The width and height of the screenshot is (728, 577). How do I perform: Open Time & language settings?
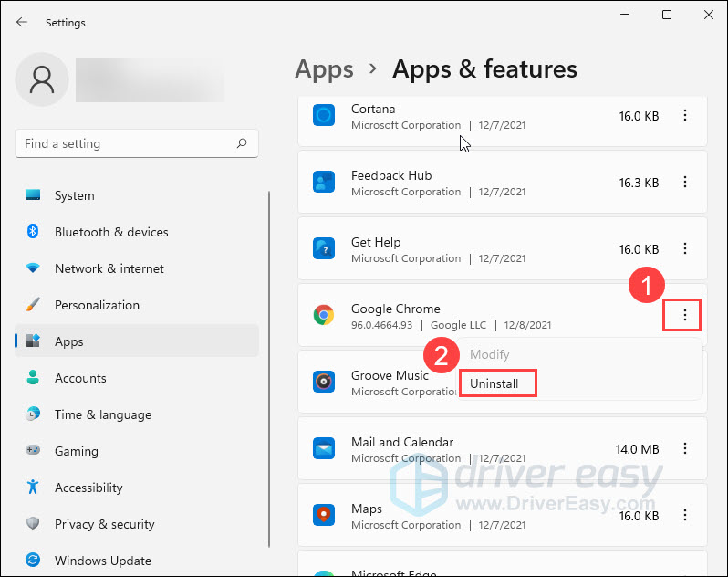(137, 414)
